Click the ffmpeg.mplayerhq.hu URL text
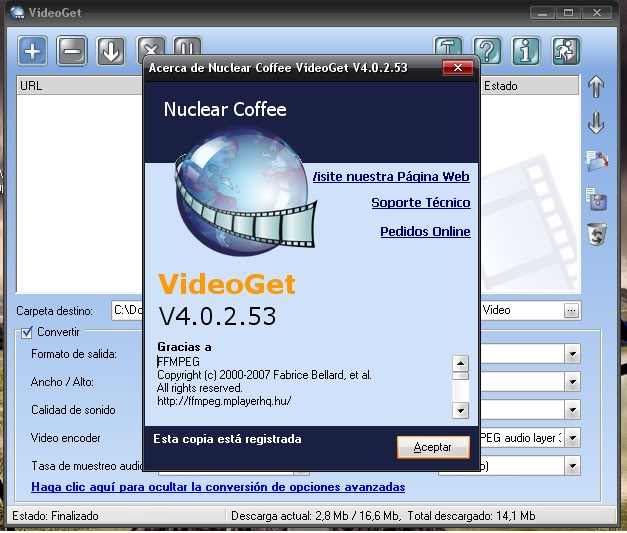The image size is (627, 533). click(x=224, y=401)
